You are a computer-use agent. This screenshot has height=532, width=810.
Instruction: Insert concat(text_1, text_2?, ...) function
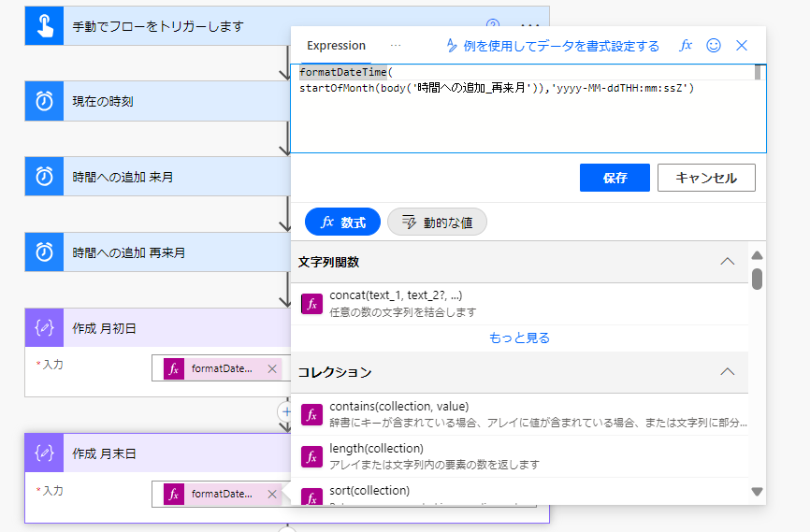(x=520, y=304)
